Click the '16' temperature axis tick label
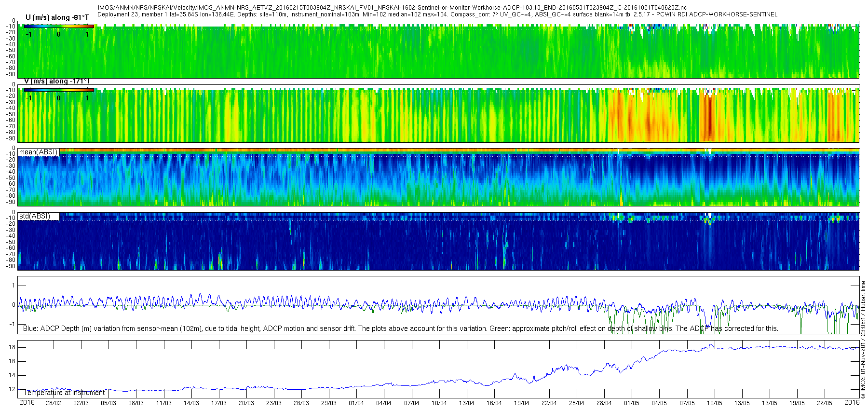 pos(12,361)
